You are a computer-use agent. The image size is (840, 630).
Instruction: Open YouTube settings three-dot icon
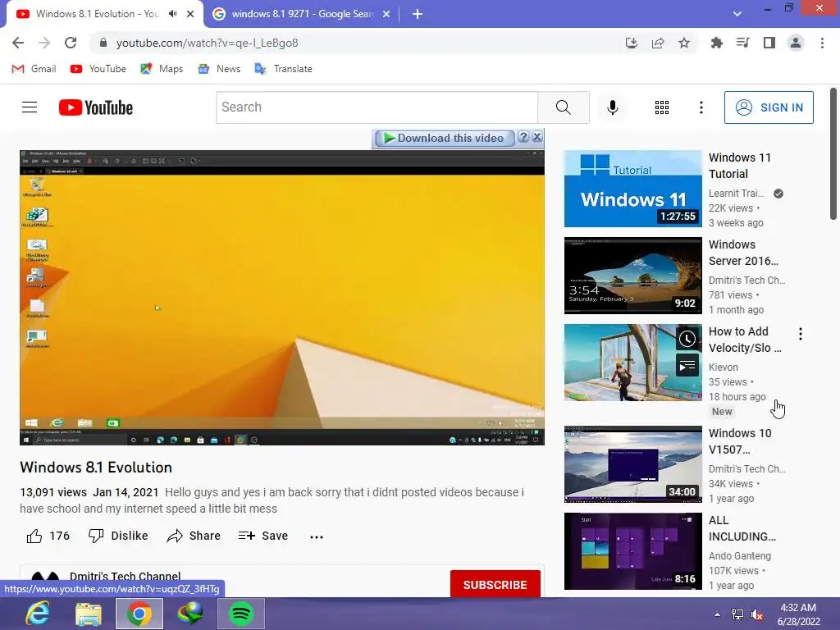click(x=701, y=107)
